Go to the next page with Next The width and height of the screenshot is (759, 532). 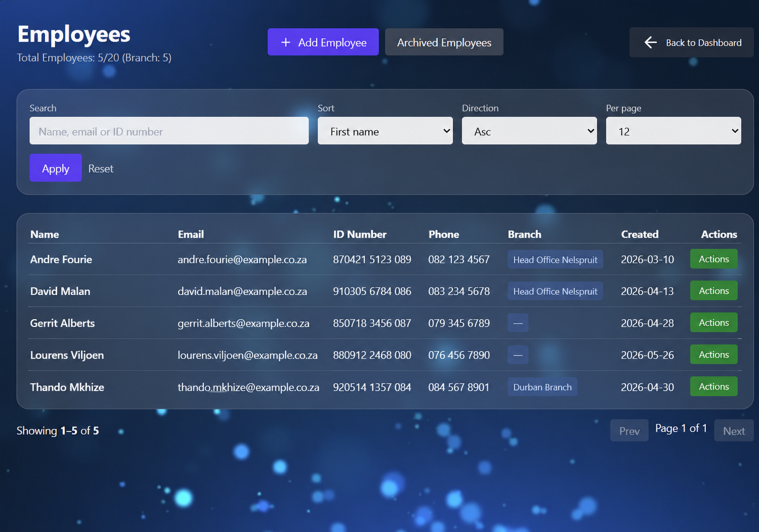(734, 431)
